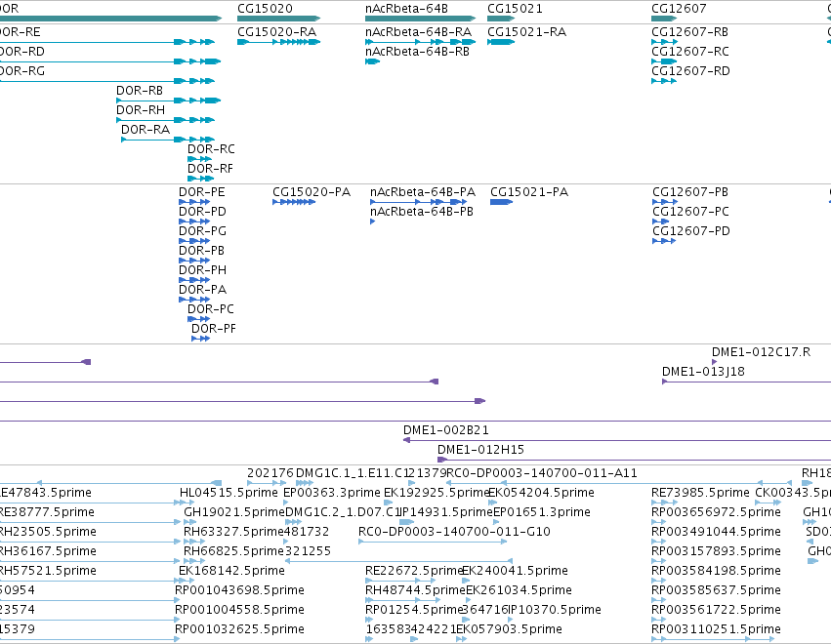Click the RP003656972.5prime EST label
This screenshot has height=644, width=831.
[x=716, y=512]
